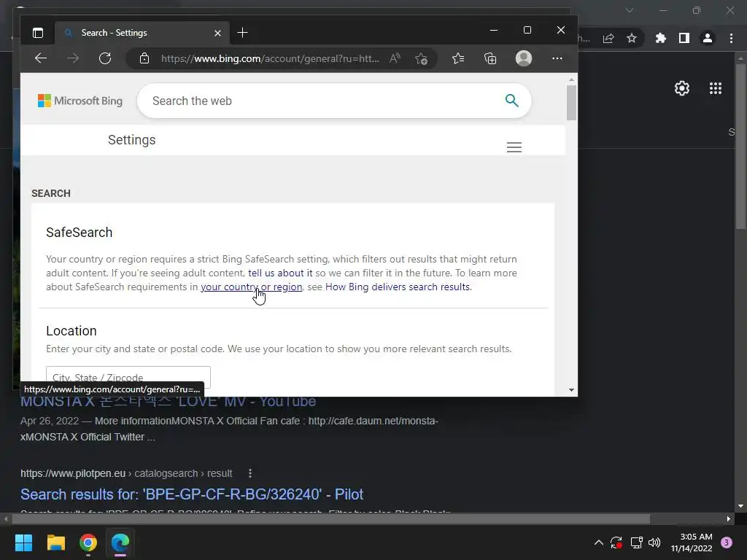The height and width of the screenshot is (560, 747).
Task: Open 'How Bing delivers search results' link
Action: (x=398, y=287)
